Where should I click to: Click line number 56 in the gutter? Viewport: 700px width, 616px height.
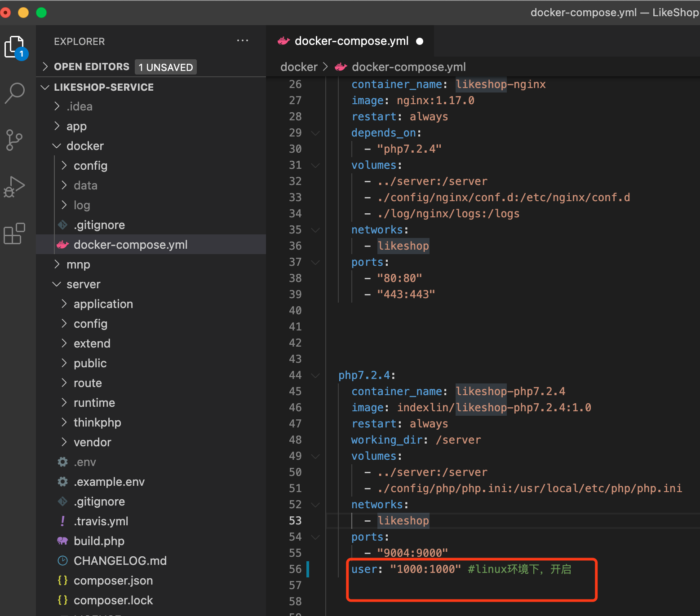(295, 569)
